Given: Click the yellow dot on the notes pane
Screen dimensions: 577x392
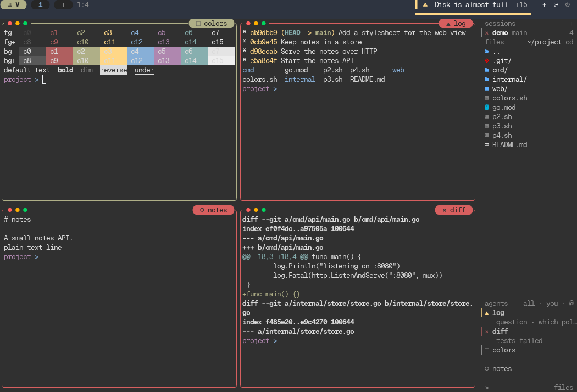Looking at the screenshot, I should (x=17, y=210).
